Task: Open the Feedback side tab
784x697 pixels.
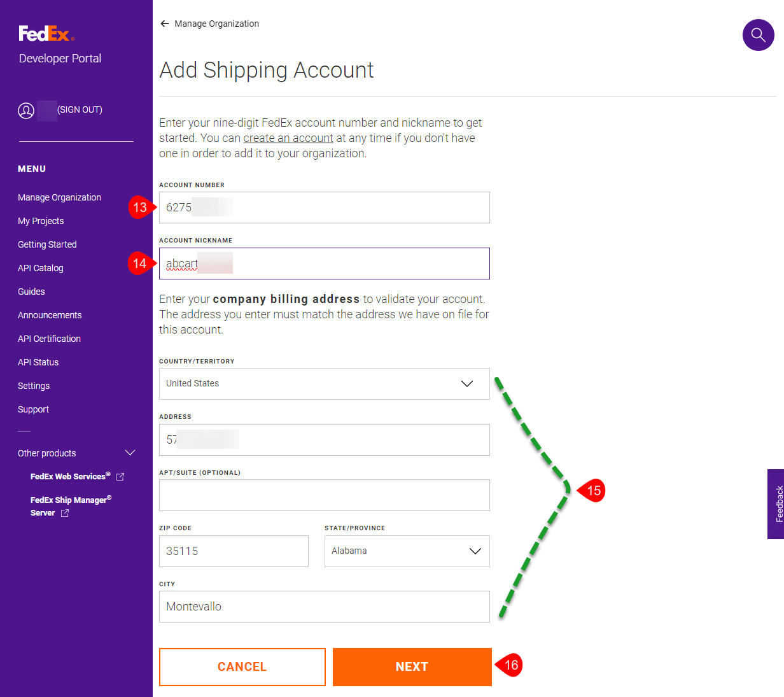Action: click(x=776, y=503)
